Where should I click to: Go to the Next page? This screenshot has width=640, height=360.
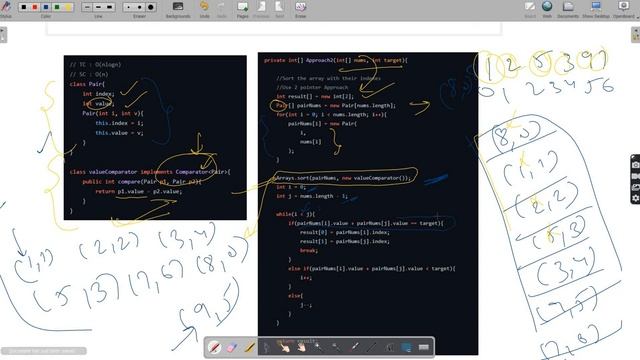280,9
